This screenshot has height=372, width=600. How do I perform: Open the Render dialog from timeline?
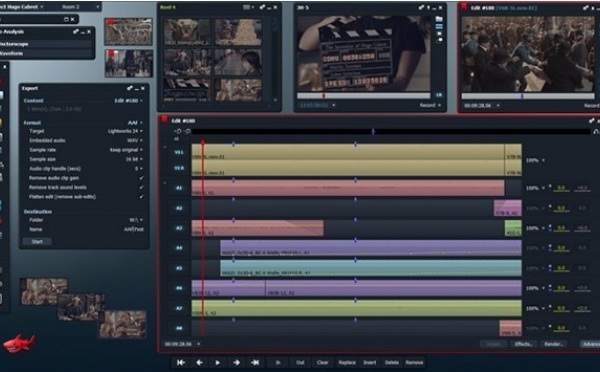pyautogui.click(x=553, y=344)
